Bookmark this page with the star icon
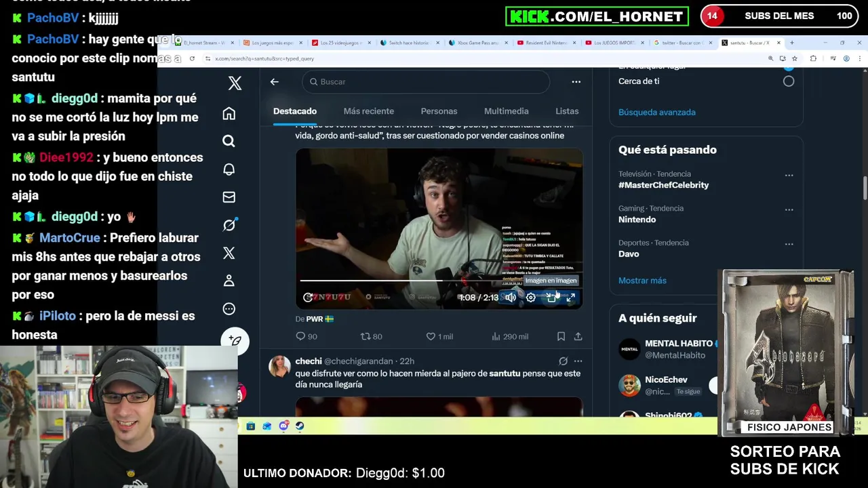Viewport: 868px width, 488px height. click(794, 59)
